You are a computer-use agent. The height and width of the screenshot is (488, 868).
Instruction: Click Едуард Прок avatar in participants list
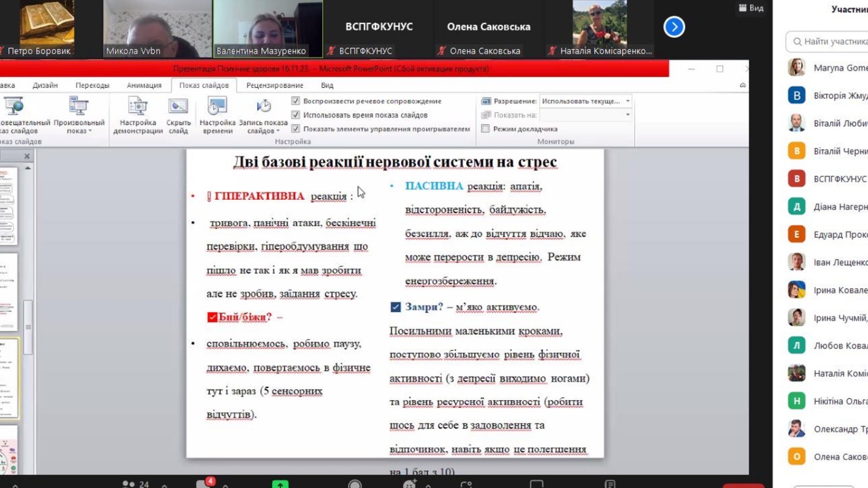pyautogui.click(x=796, y=234)
